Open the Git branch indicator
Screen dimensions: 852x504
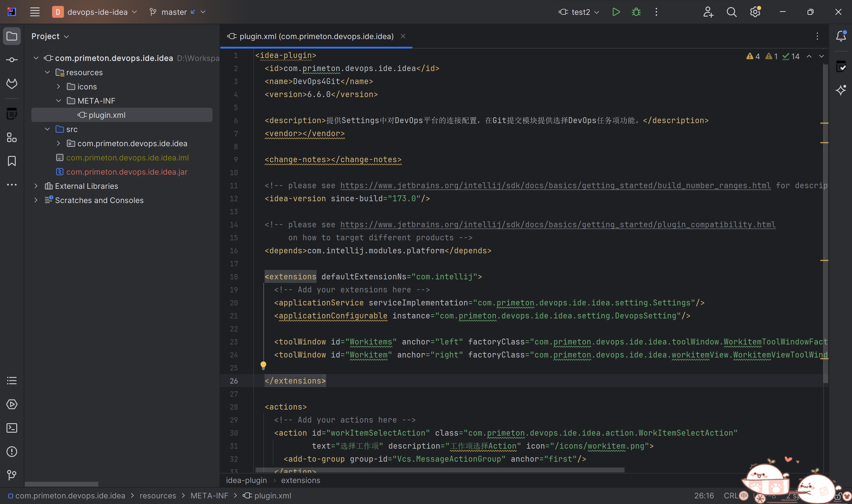click(x=173, y=12)
